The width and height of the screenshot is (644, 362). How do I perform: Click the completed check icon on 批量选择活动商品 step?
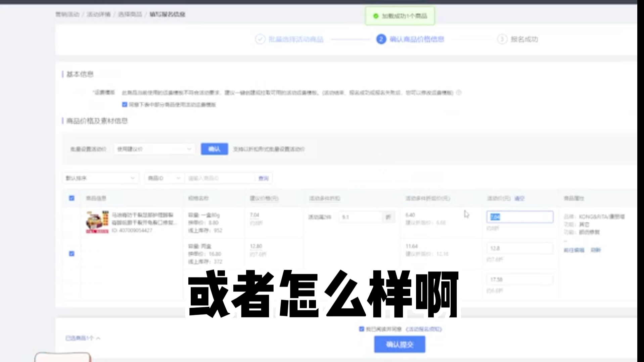(x=260, y=39)
